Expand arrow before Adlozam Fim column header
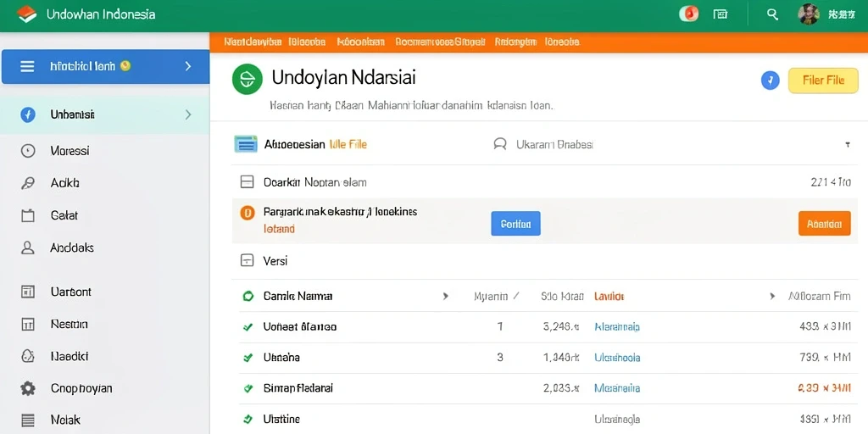Image resolution: width=868 pixels, height=434 pixels. coord(772,296)
